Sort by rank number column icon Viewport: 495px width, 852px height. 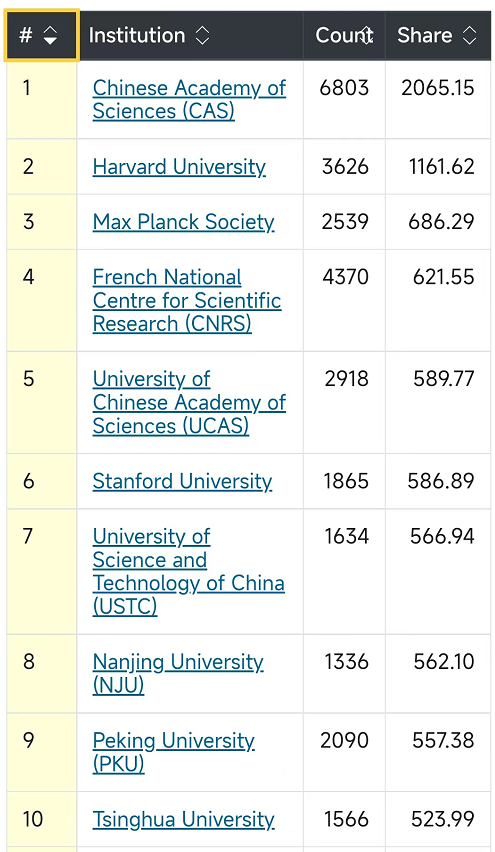[50, 36]
